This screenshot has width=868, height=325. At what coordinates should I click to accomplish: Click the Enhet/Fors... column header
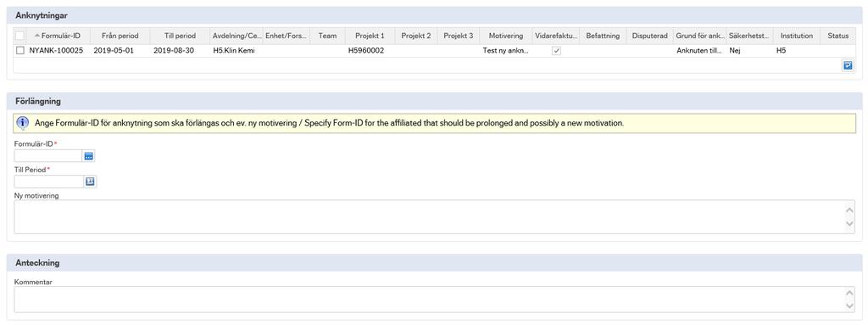pos(287,36)
